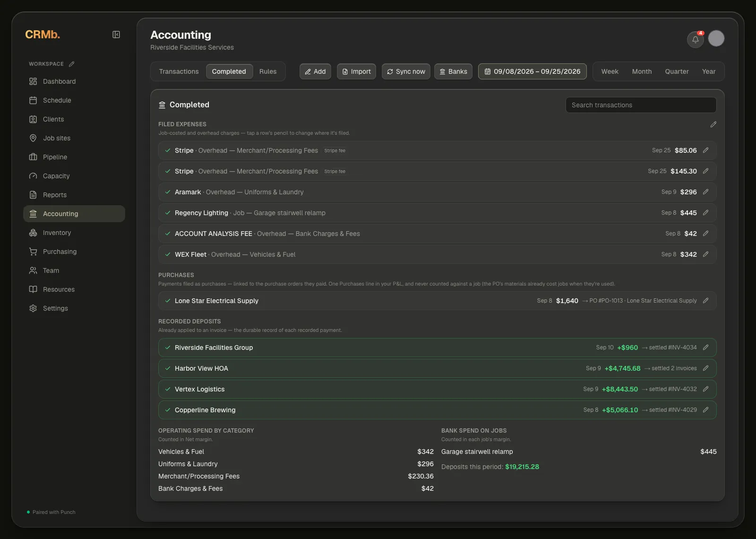Screen dimensions: 756x539
Task: Open the Rules tab
Action: (x=268, y=71)
